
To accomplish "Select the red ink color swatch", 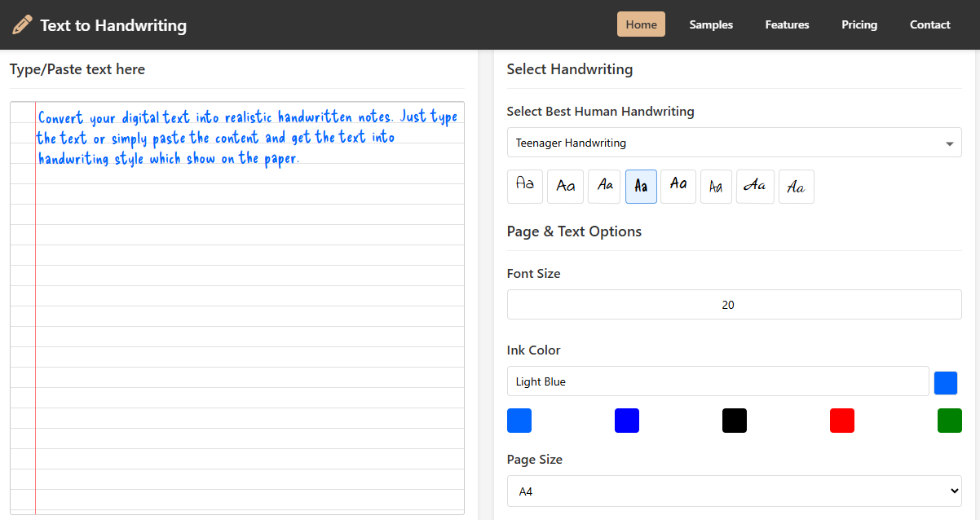I will [842, 421].
